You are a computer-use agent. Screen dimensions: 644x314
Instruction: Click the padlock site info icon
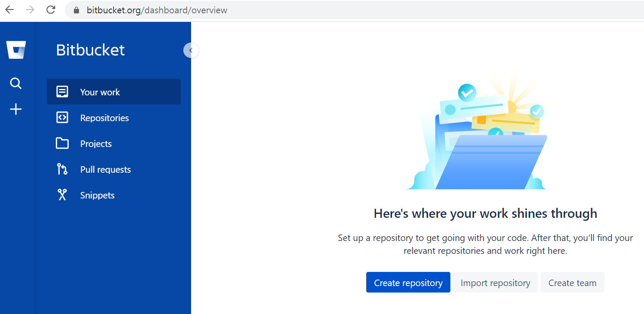pyautogui.click(x=77, y=10)
